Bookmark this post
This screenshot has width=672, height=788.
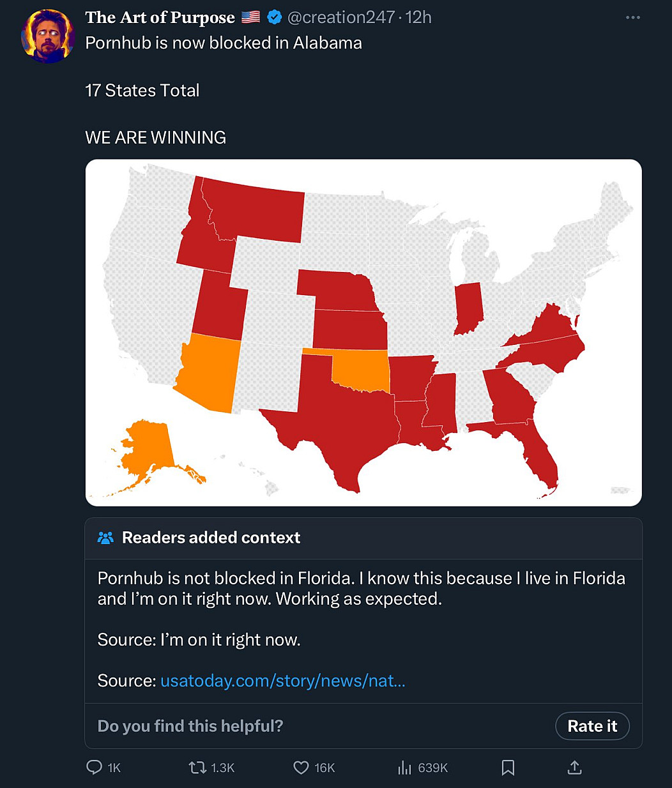pos(508,767)
